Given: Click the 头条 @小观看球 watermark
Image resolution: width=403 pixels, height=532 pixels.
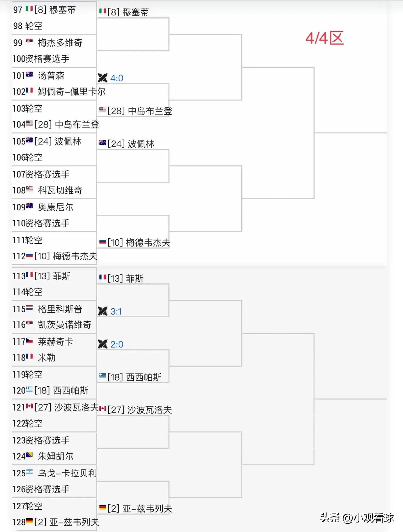Looking at the screenshot, I should pyautogui.click(x=357, y=518).
